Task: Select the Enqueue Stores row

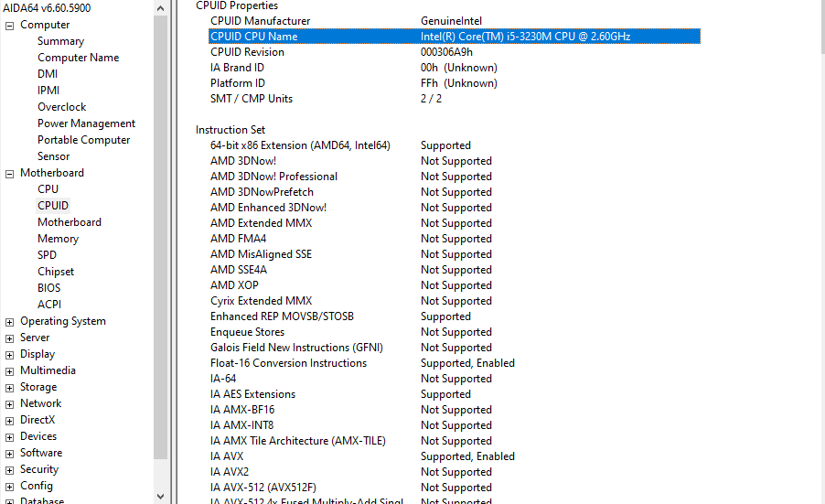Action: point(455,332)
